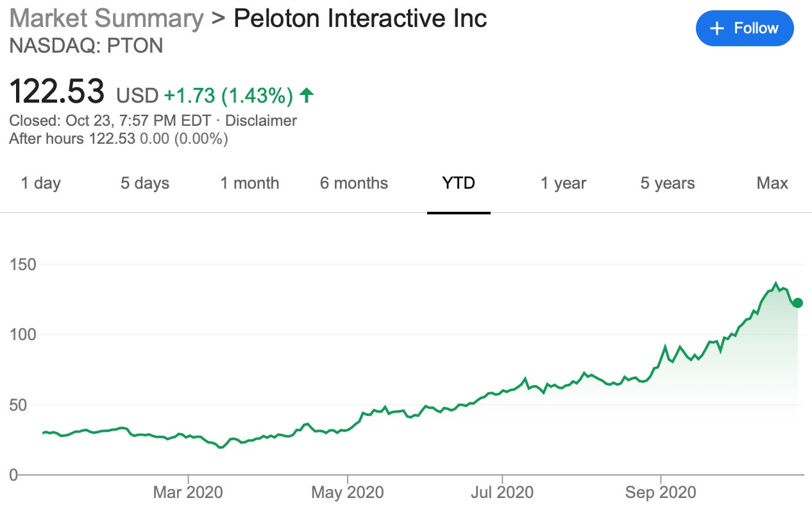Screen dimensions: 812x507
Task: Switch to the 1 day chart view
Action: (x=41, y=184)
